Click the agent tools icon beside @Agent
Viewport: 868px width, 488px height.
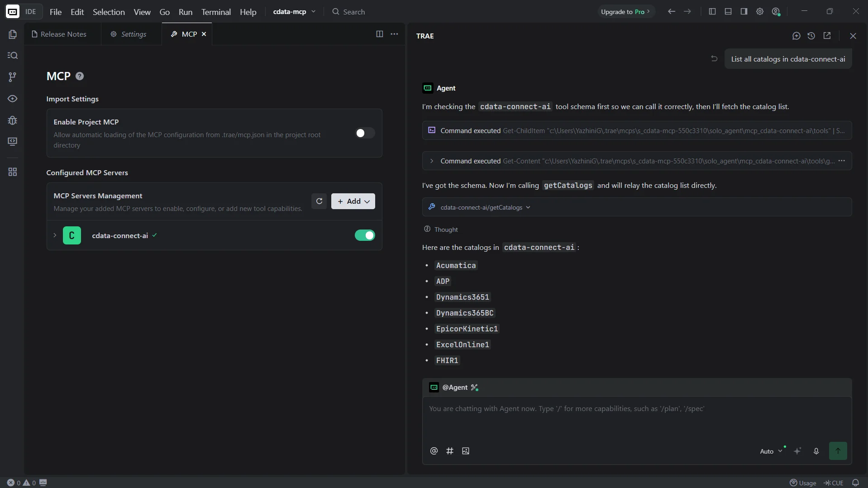point(474,388)
